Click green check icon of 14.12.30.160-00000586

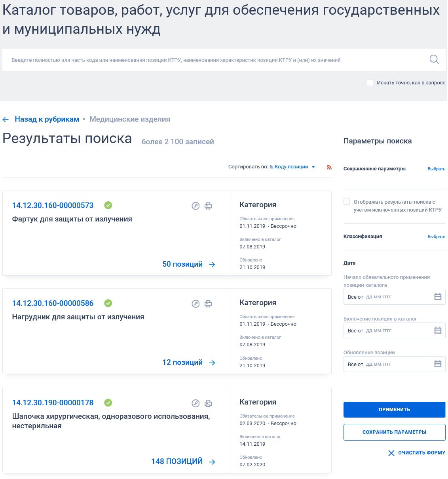tap(108, 303)
